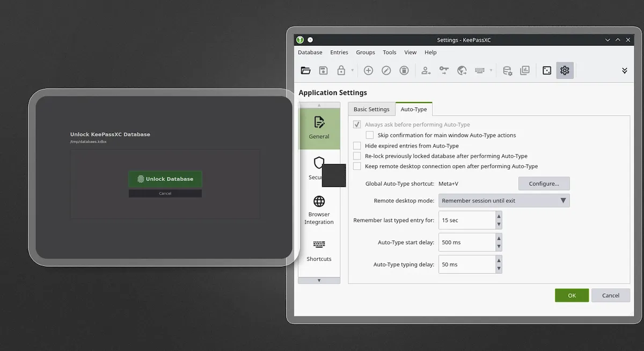Decrease Auto-Type start delay value
Viewport: 644px width, 351px height.
coord(499,247)
